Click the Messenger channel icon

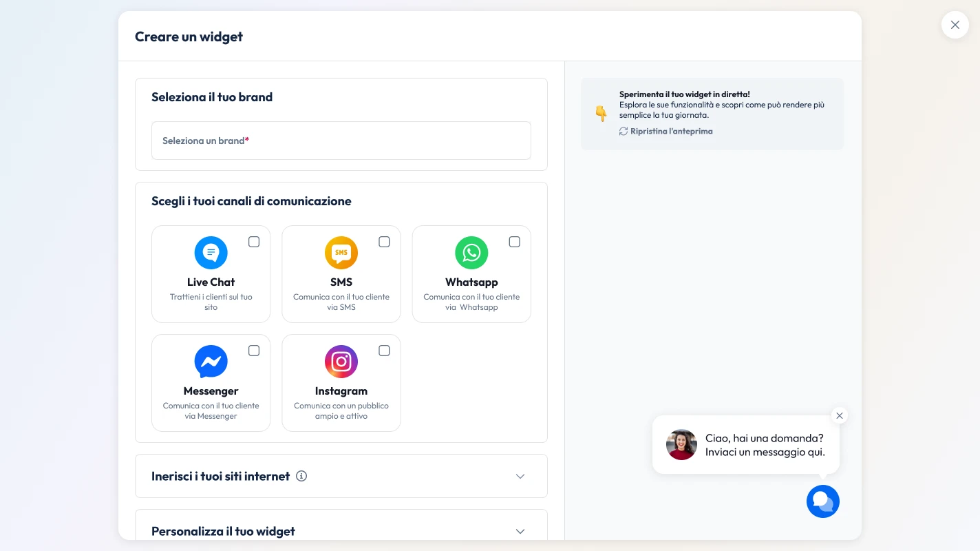pyautogui.click(x=211, y=362)
